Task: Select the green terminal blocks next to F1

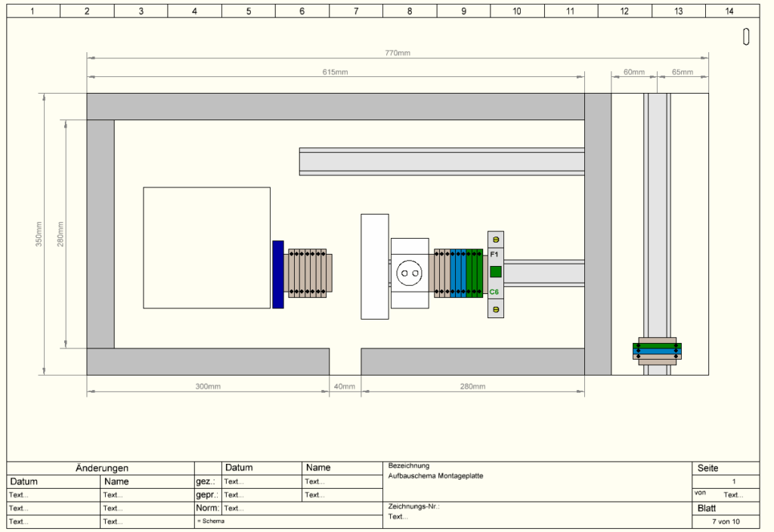Action: (x=474, y=273)
